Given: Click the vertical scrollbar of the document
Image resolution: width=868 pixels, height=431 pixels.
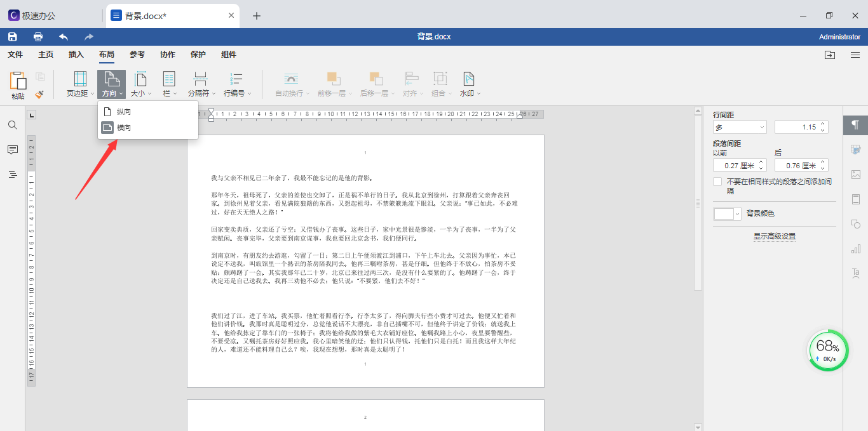Looking at the screenshot, I should pyautogui.click(x=698, y=203).
